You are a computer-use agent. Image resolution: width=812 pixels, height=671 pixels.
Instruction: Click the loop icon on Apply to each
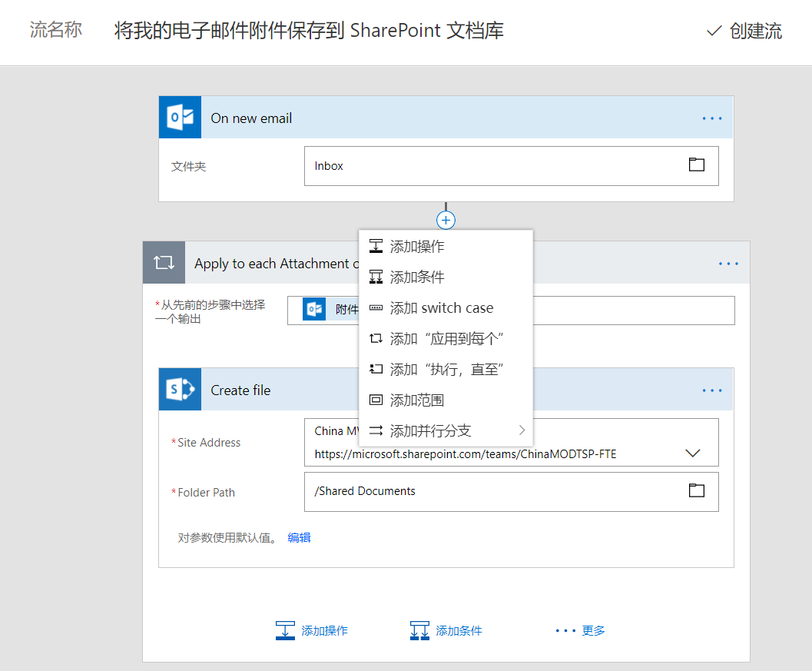pos(164,263)
